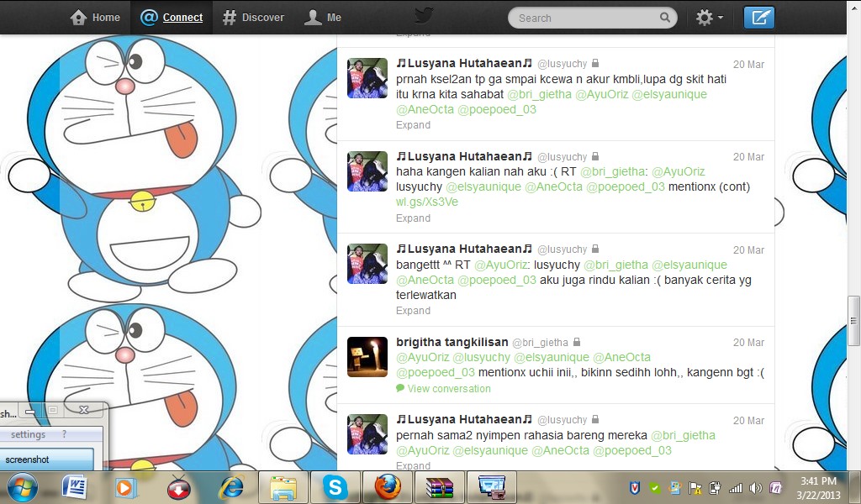
Task: Click @lusyuchy handle on 'haha kangen' tweet
Action: [x=562, y=157]
